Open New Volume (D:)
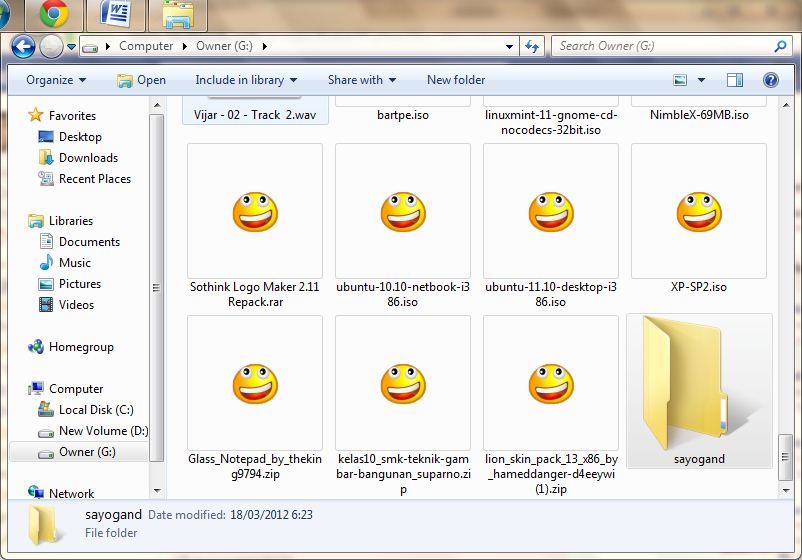The height and width of the screenshot is (560, 802). click(93, 431)
